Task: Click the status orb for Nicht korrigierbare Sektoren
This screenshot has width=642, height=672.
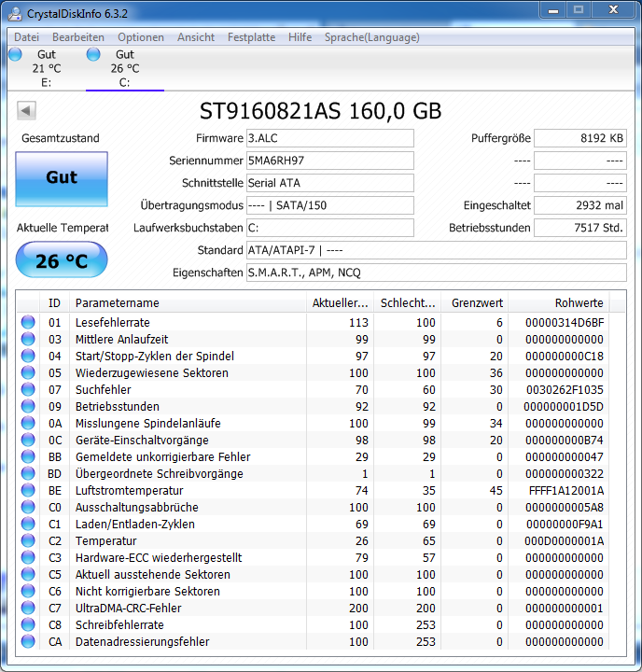Action: 28,591
